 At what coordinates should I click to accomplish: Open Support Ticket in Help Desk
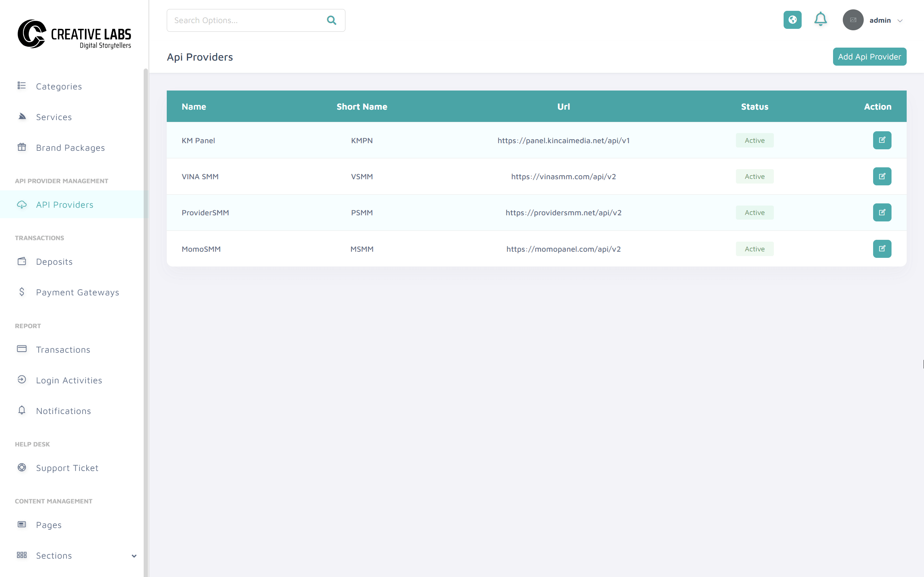(x=67, y=467)
